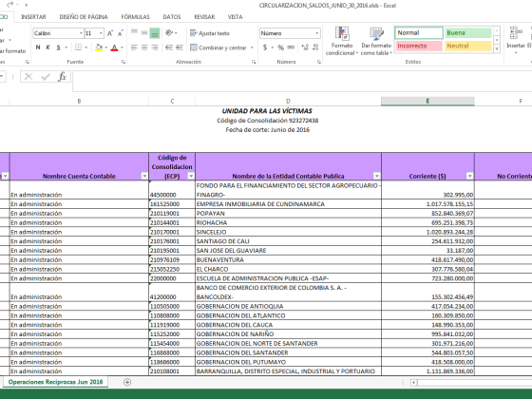Apply the Incorrecto cell style
The height and width of the screenshot is (399, 532).
(419, 46)
